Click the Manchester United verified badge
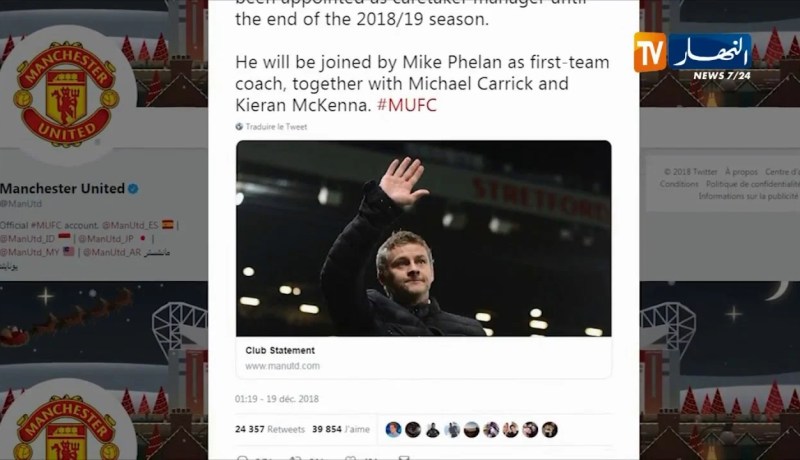The width and height of the screenshot is (800, 460). [133, 189]
